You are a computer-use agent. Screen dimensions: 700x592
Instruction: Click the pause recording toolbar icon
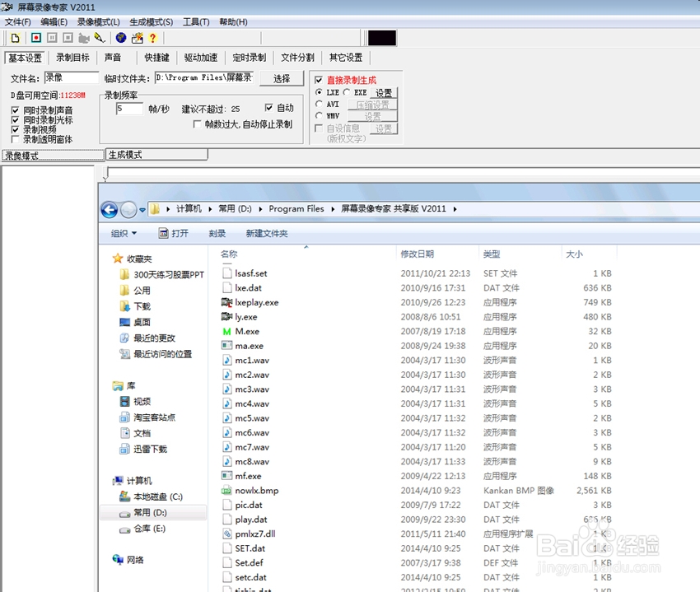(x=52, y=38)
